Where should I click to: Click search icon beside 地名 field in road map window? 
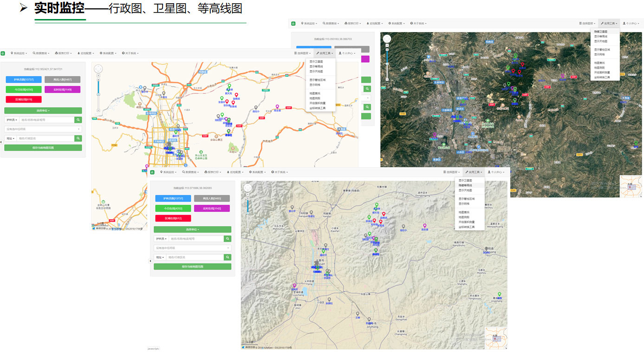pos(78,138)
